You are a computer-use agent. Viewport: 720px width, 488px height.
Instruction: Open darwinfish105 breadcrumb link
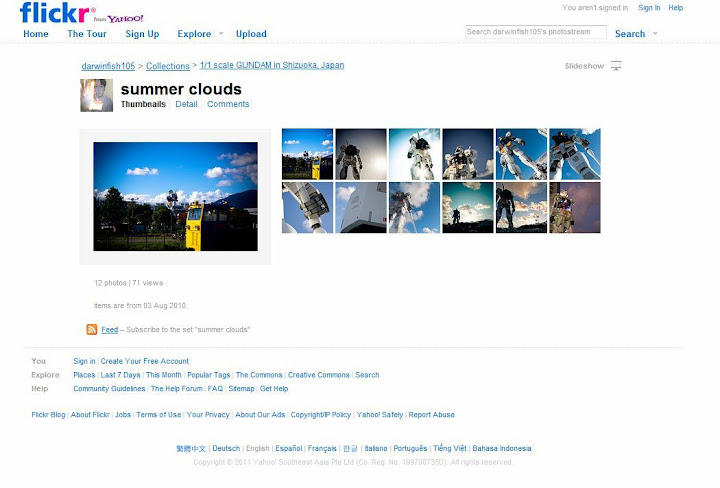(x=108, y=66)
